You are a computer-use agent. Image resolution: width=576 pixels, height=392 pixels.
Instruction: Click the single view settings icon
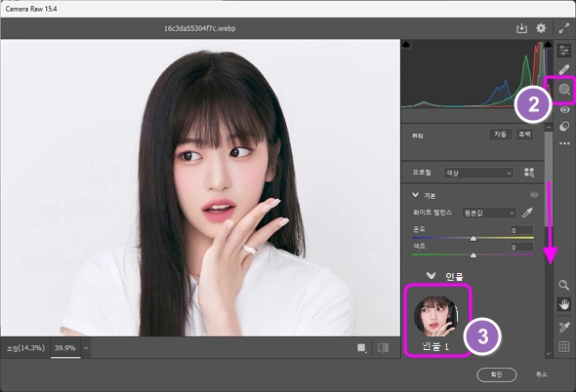pyautogui.click(x=362, y=347)
